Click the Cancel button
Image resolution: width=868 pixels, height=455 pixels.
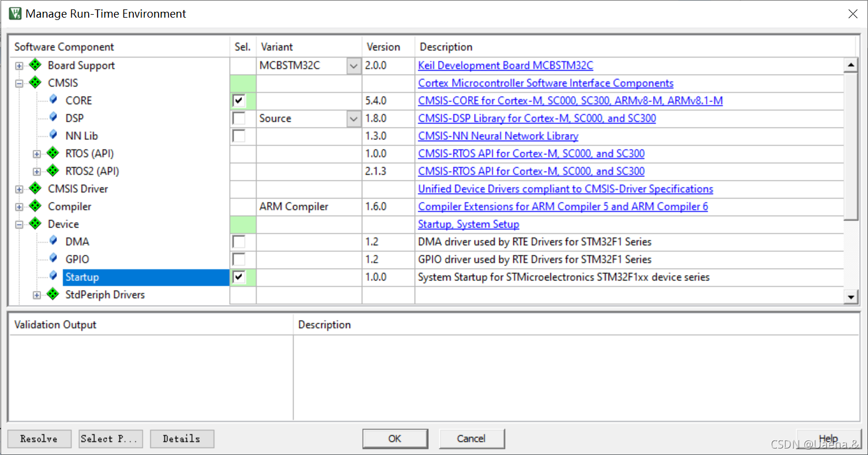pyautogui.click(x=471, y=439)
